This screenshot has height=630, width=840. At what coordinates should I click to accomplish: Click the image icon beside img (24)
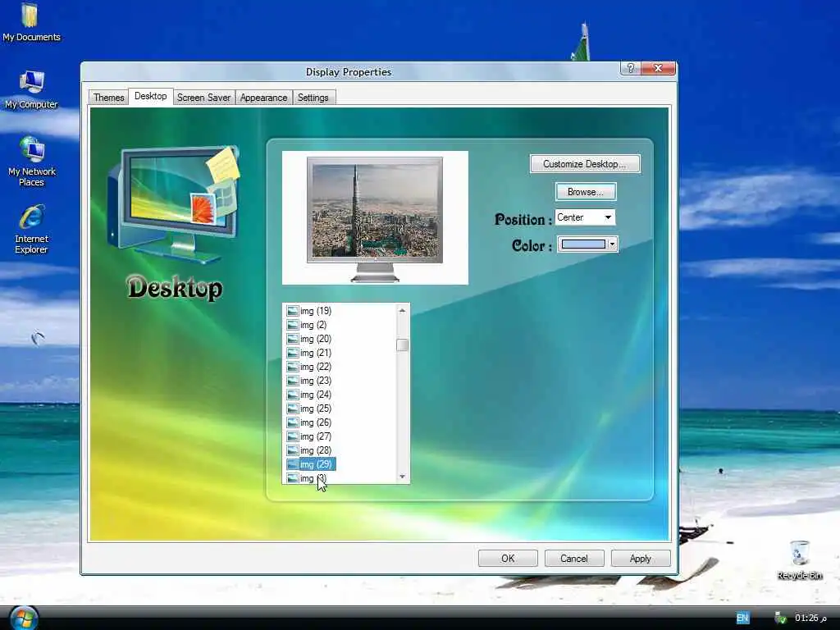tap(293, 395)
